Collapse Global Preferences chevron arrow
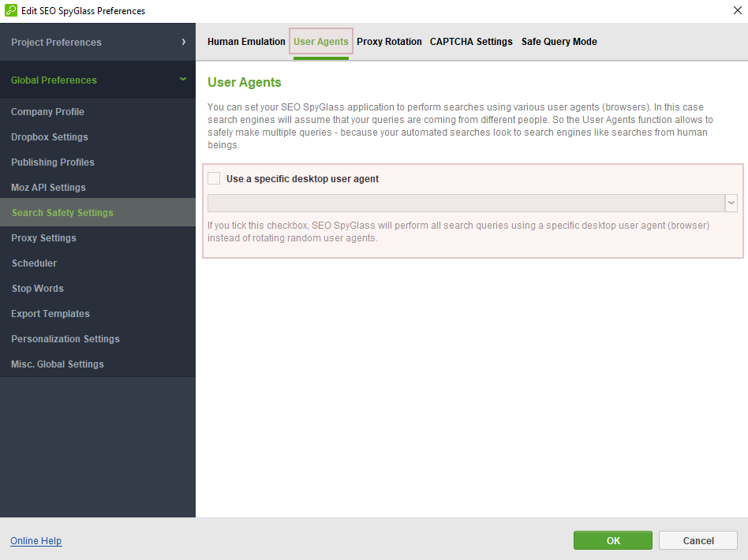The image size is (748, 560). tap(183, 79)
